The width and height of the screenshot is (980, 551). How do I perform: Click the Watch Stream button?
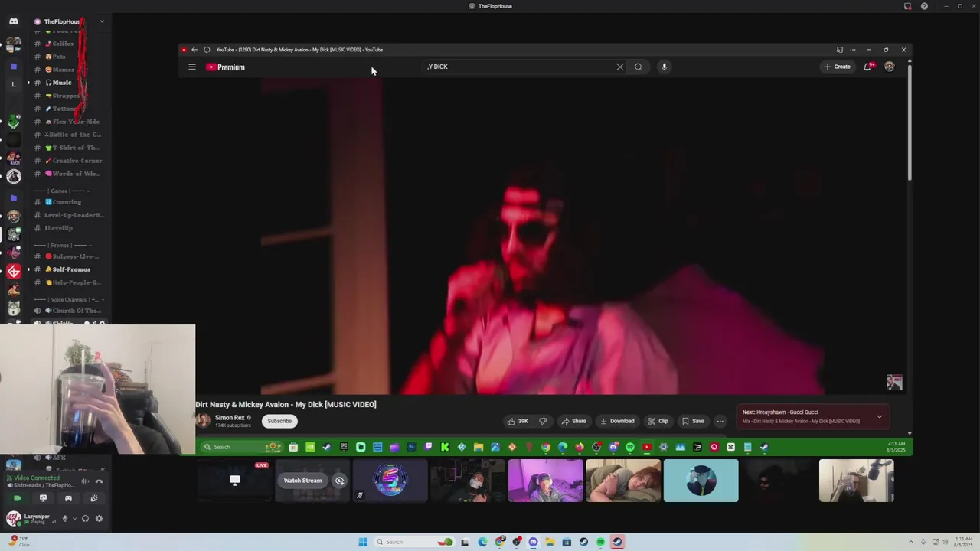coord(302,481)
